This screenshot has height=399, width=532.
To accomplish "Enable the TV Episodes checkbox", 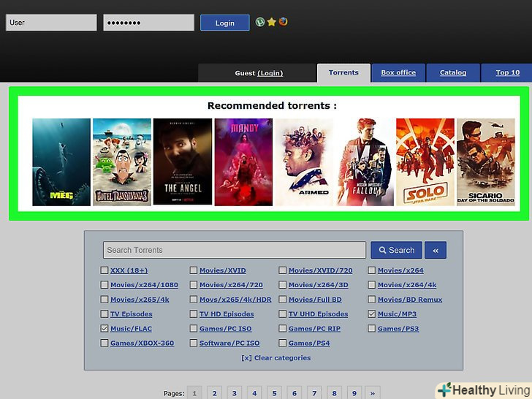I will pyautogui.click(x=104, y=314).
